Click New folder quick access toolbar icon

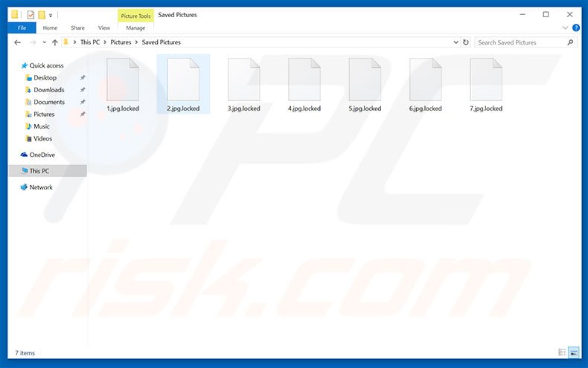[x=42, y=15]
